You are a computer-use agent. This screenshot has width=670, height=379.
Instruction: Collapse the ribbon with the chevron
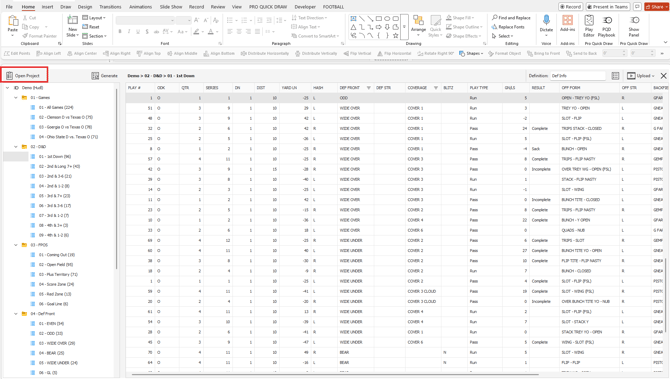point(665,42)
